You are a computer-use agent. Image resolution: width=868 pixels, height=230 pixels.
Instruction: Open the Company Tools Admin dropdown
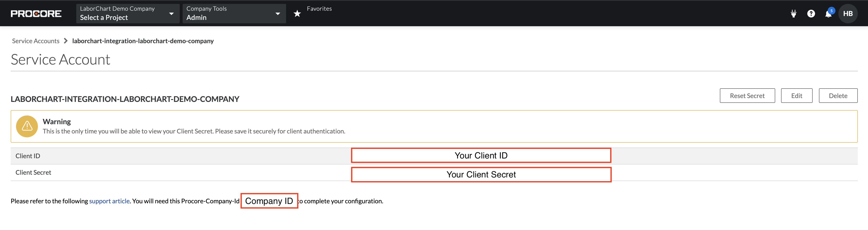tap(234, 14)
